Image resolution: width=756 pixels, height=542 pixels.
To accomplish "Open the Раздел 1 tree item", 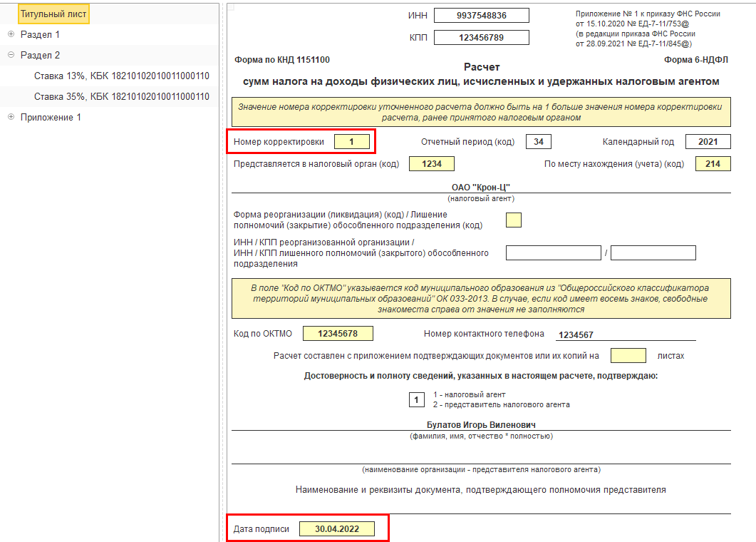I will tap(40, 35).
